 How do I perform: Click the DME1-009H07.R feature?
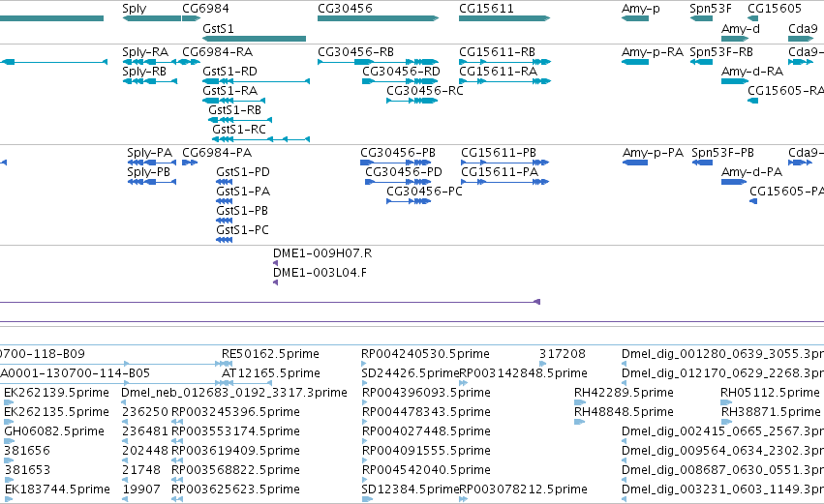(x=275, y=263)
